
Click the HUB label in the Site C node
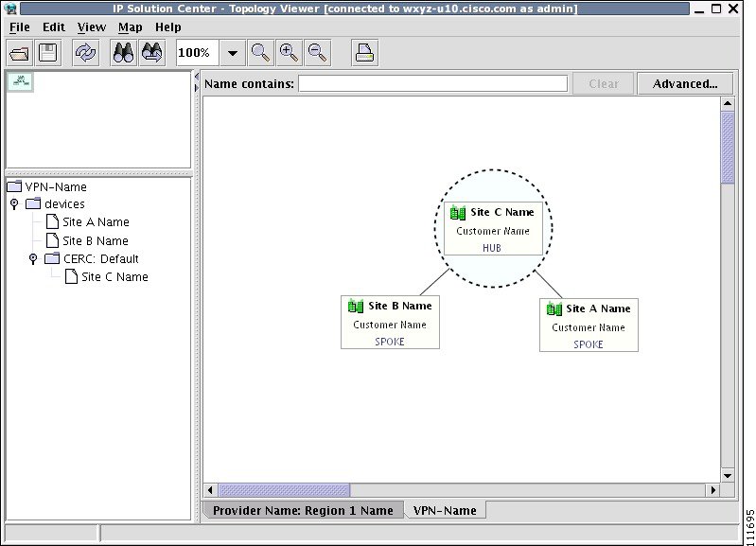click(x=492, y=248)
